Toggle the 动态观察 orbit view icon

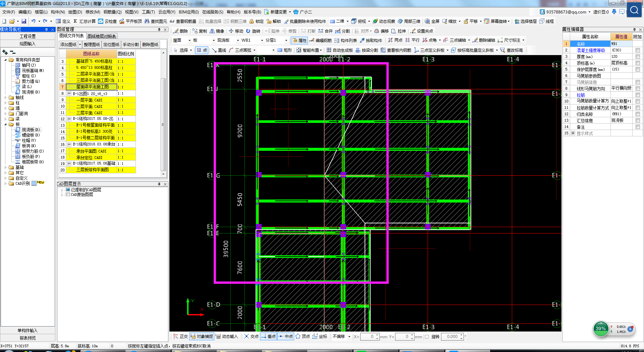coord(375,21)
